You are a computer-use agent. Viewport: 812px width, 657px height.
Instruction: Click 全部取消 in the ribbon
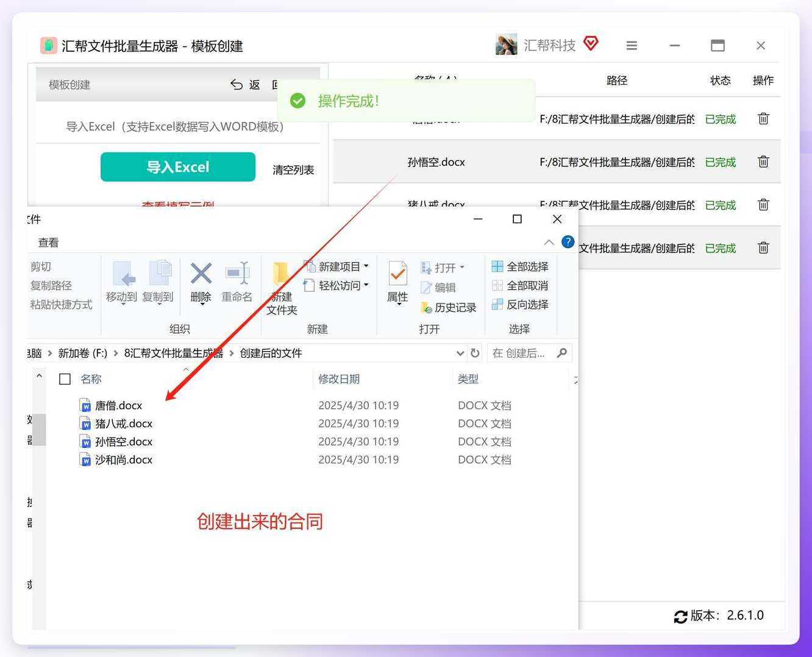[x=520, y=285]
